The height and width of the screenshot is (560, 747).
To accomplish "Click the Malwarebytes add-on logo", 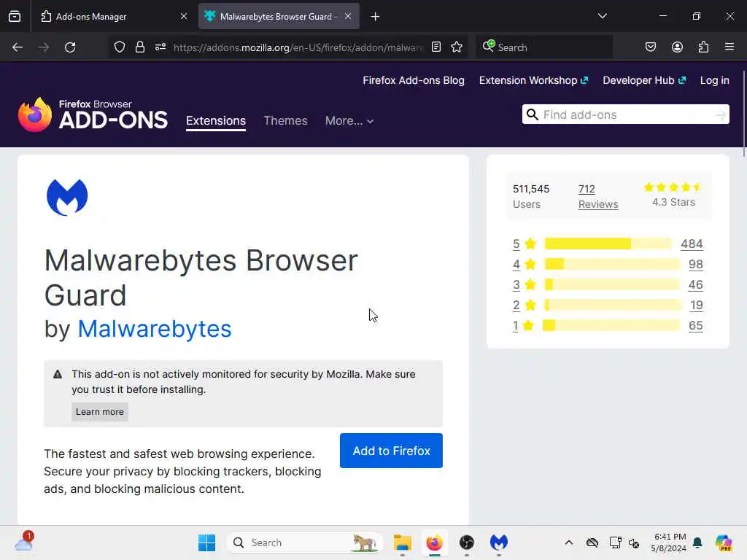I will pos(67,197).
